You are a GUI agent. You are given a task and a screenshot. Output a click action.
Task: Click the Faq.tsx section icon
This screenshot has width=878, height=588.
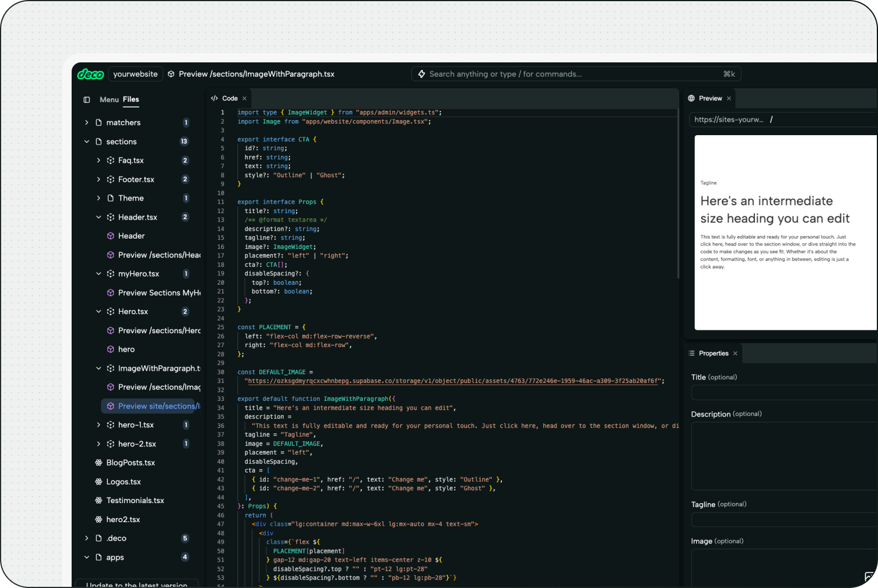[110, 161]
